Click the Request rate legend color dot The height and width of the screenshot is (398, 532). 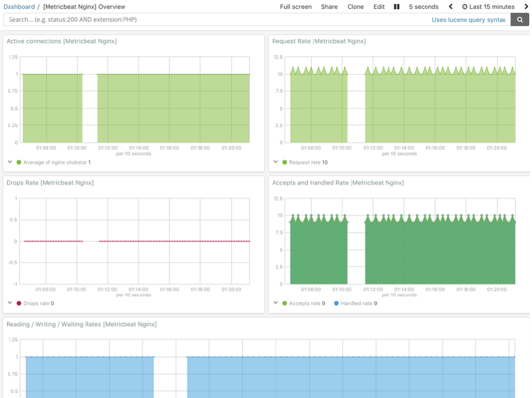coord(285,162)
